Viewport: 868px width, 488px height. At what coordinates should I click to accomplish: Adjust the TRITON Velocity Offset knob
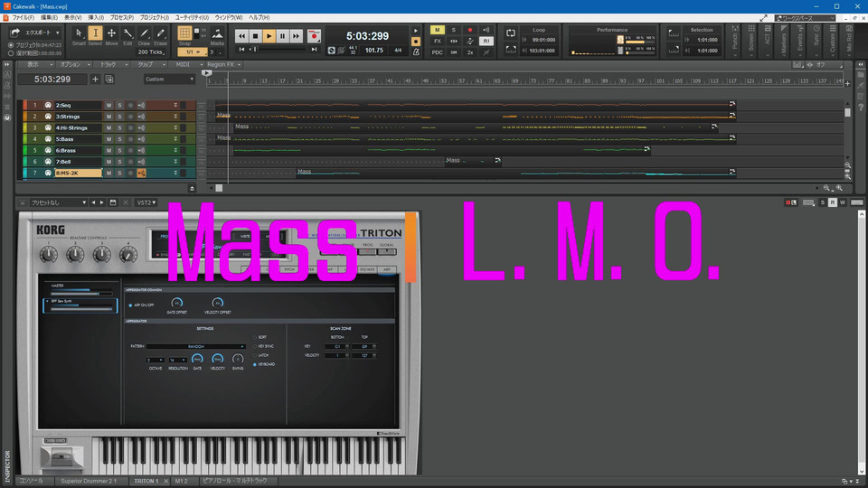218,303
